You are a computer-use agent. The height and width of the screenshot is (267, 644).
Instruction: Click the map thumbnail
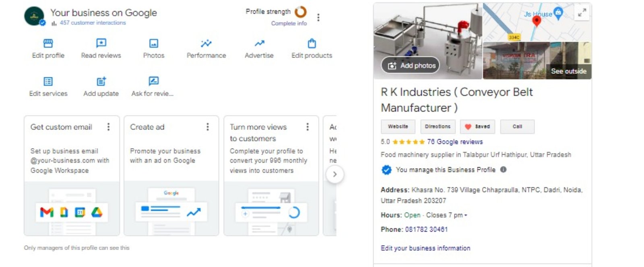[537, 22]
